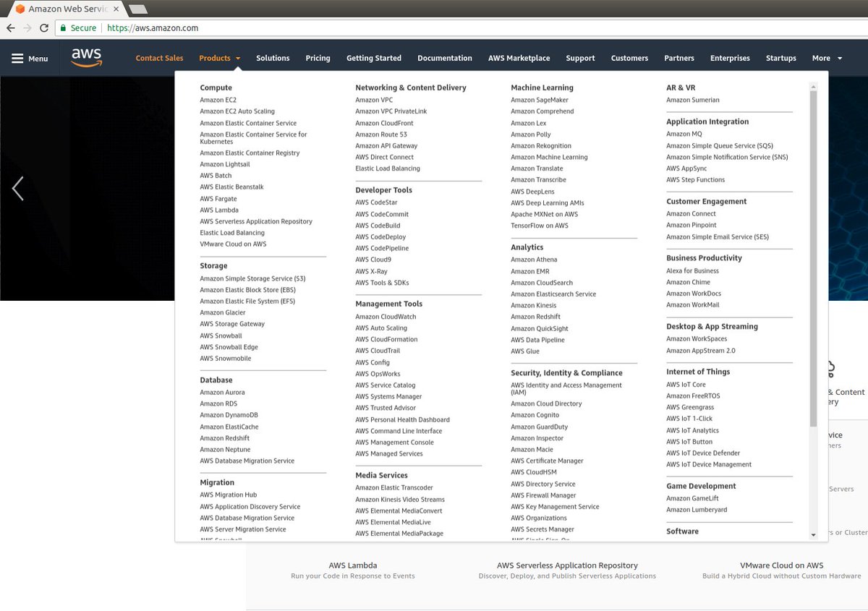Open Amazon EC2 Auto Scaling link
Image resolution: width=868 pixels, height=611 pixels.
click(237, 111)
